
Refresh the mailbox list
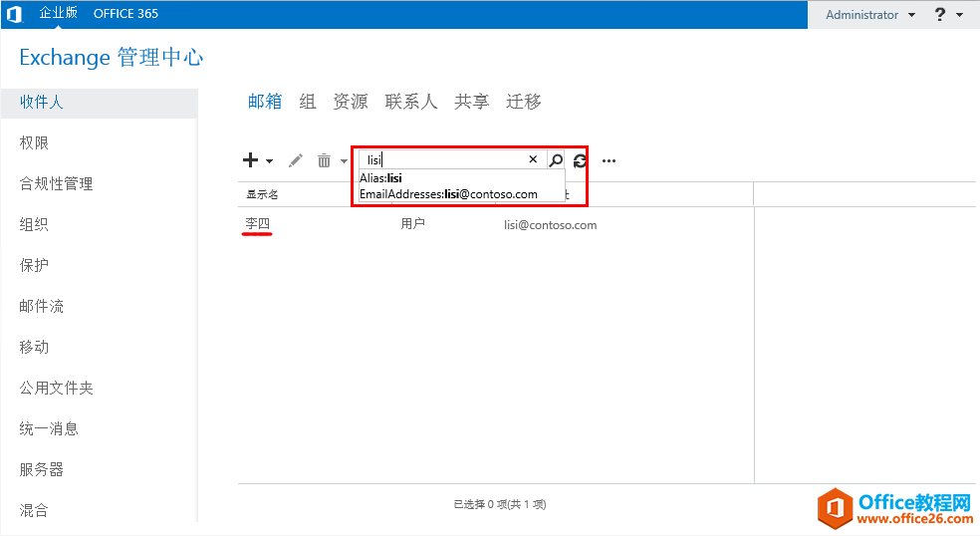click(x=581, y=160)
